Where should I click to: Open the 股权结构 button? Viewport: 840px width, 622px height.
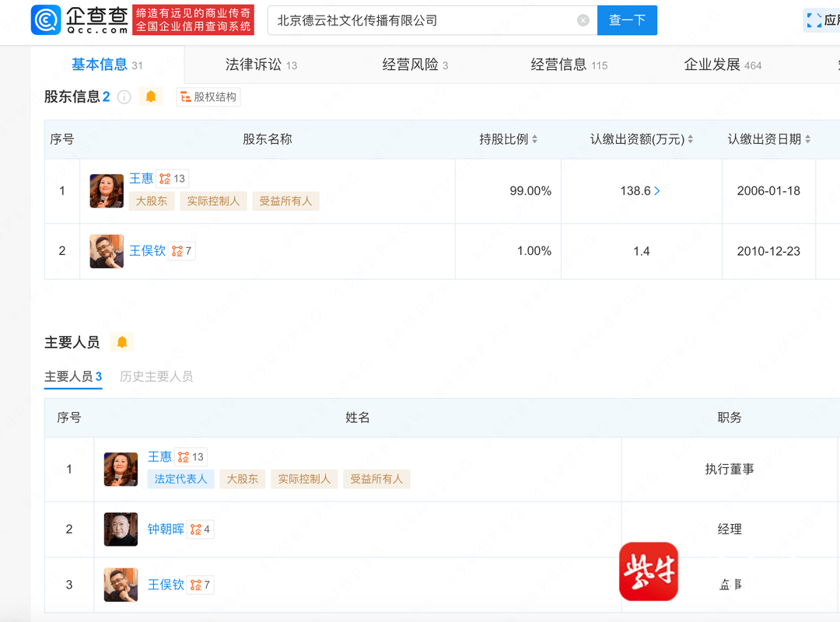[x=208, y=97]
